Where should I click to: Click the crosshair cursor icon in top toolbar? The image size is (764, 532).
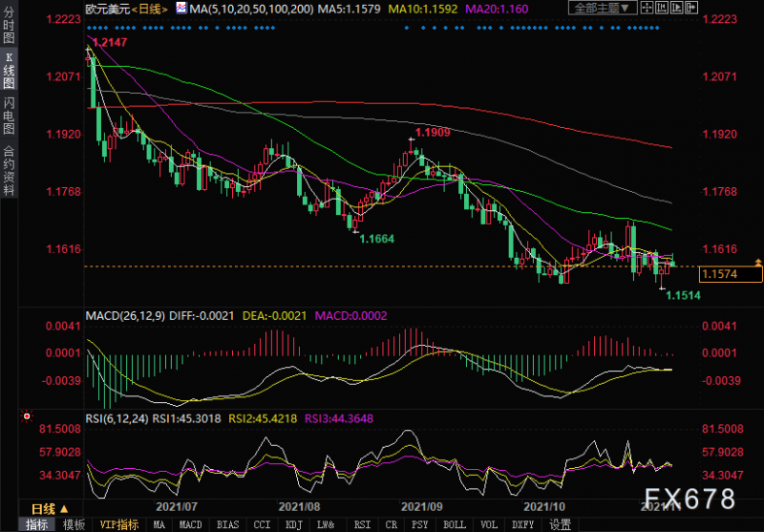point(647,8)
